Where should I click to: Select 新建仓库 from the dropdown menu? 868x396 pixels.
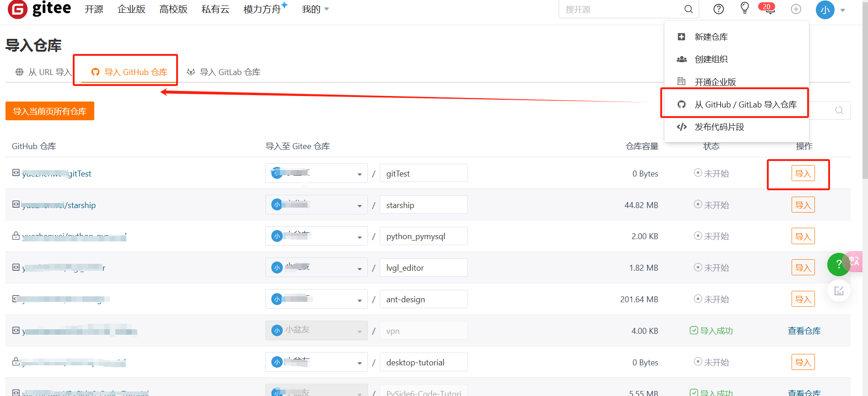[737, 37]
